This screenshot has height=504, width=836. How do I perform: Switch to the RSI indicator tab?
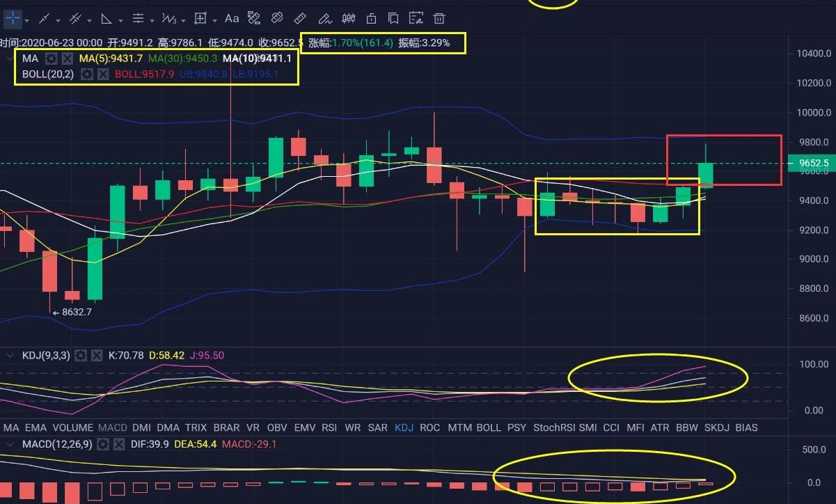point(329,427)
